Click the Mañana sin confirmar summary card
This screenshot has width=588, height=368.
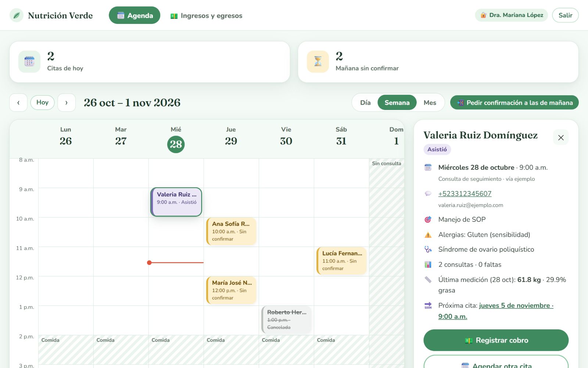438,62
